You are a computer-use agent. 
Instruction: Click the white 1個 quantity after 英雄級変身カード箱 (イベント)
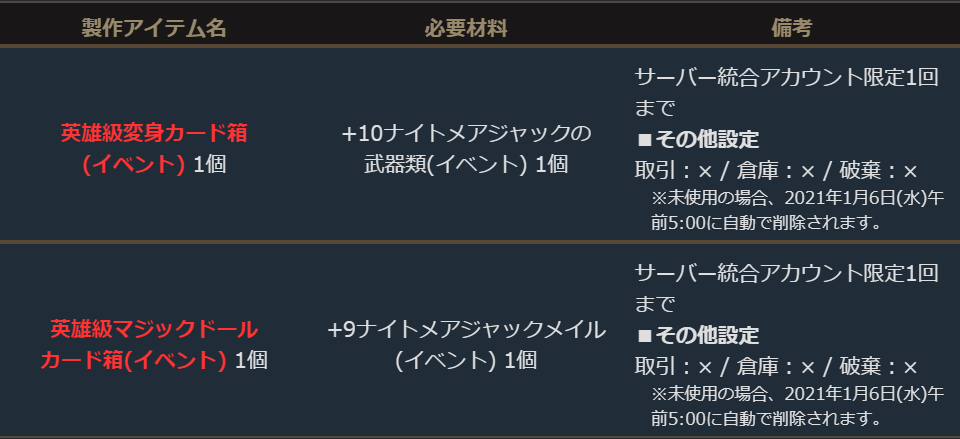click(210, 164)
